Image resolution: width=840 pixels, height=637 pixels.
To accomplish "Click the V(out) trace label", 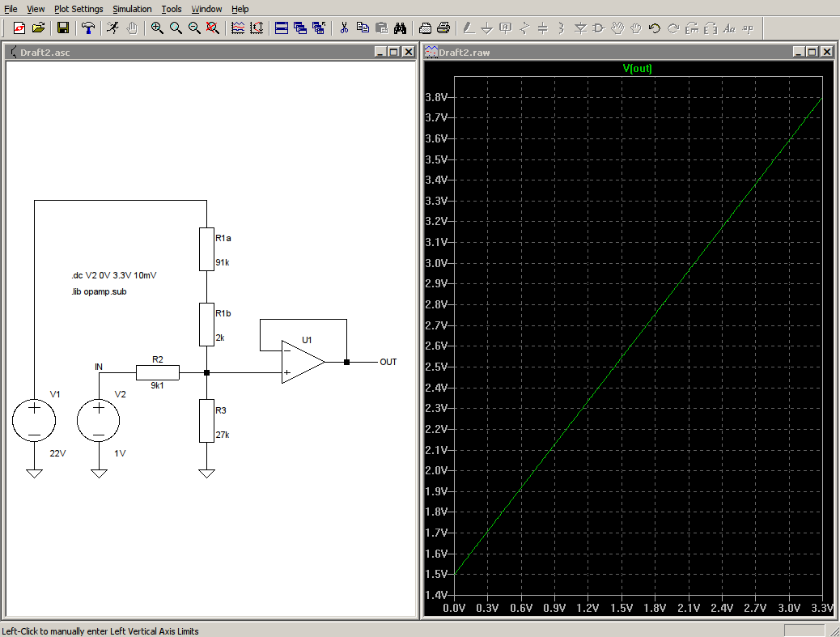I will (638, 68).
